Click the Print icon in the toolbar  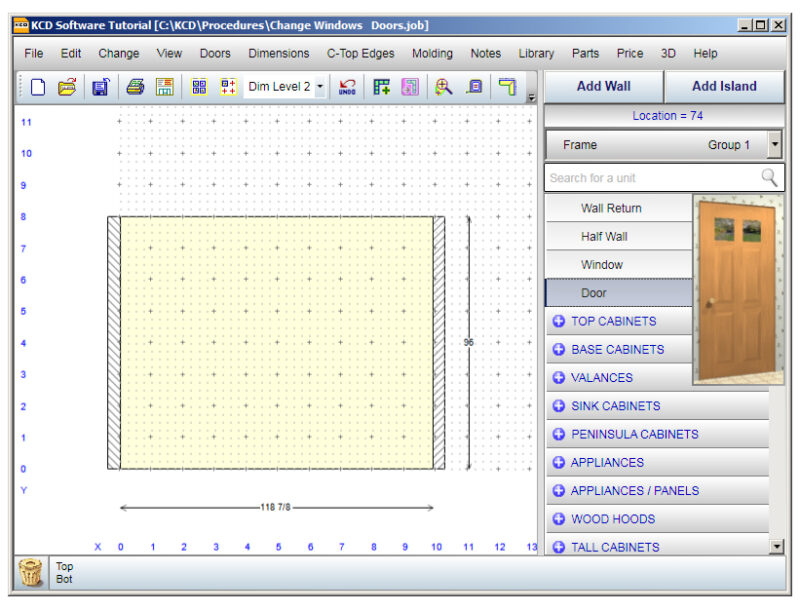[135, 87]
